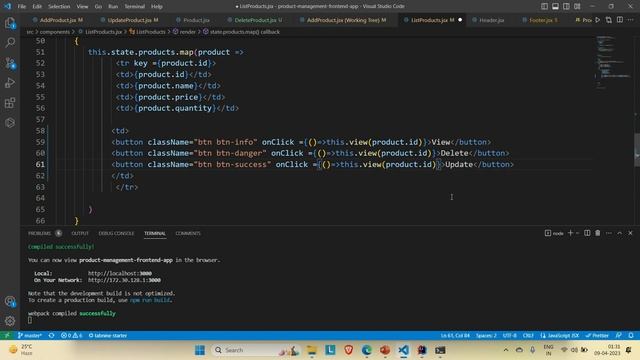Click Ln 61, Col 84 status entry

pyautogui.click(x=455, y=336)
